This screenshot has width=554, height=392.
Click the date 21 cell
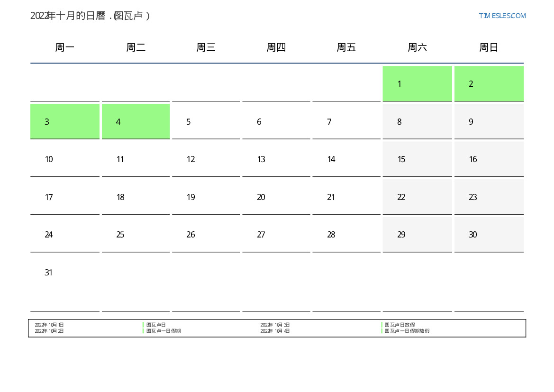[x=346, y=197]
